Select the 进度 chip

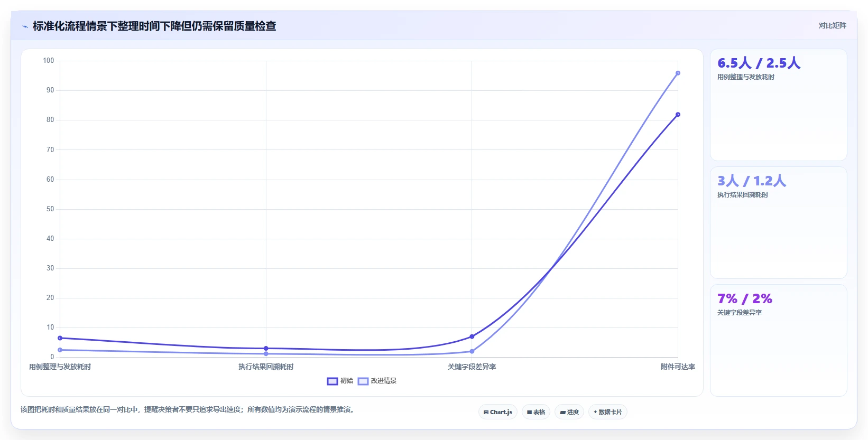point(569,412)
